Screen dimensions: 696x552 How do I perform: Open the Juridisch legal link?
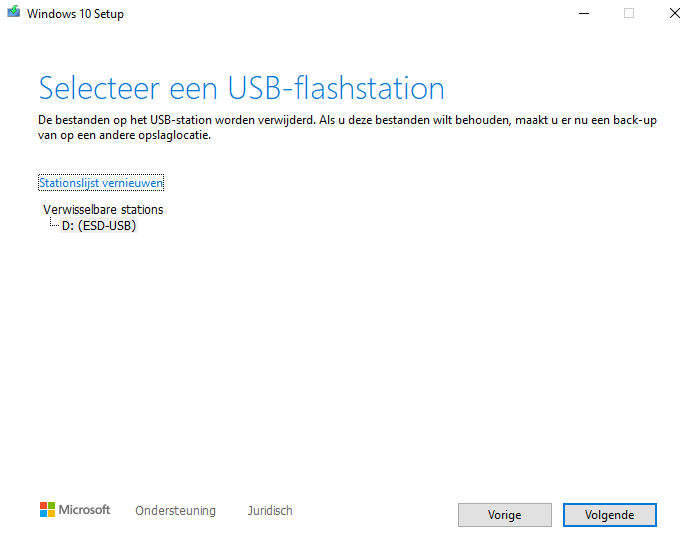pyautogui.click(x=270, y=511)
